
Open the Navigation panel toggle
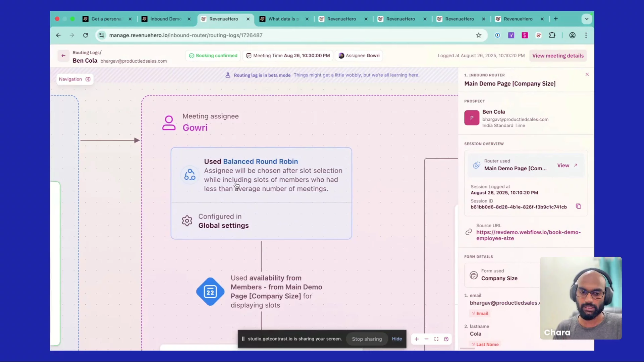(x=75, y=79)
